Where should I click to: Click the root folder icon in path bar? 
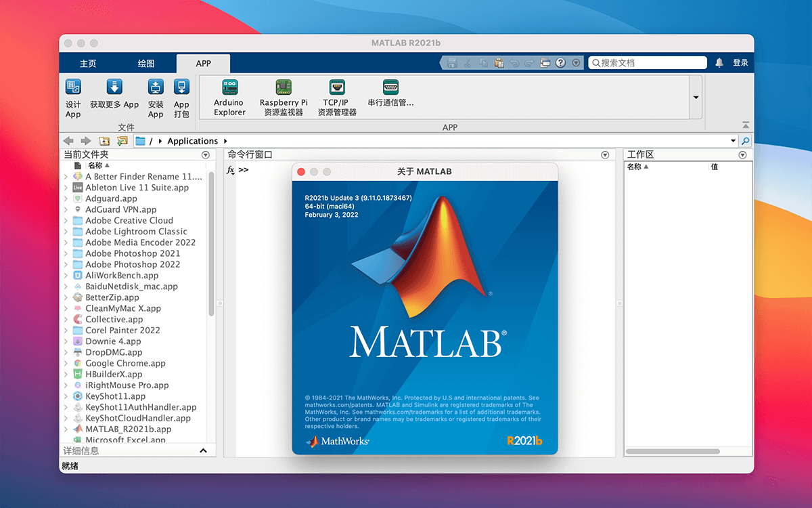(141, 141)
